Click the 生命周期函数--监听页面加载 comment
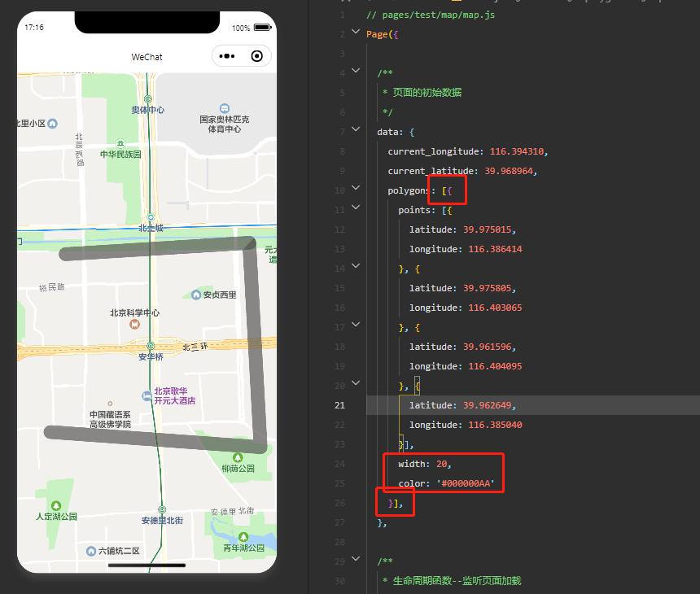 point(457,581)
